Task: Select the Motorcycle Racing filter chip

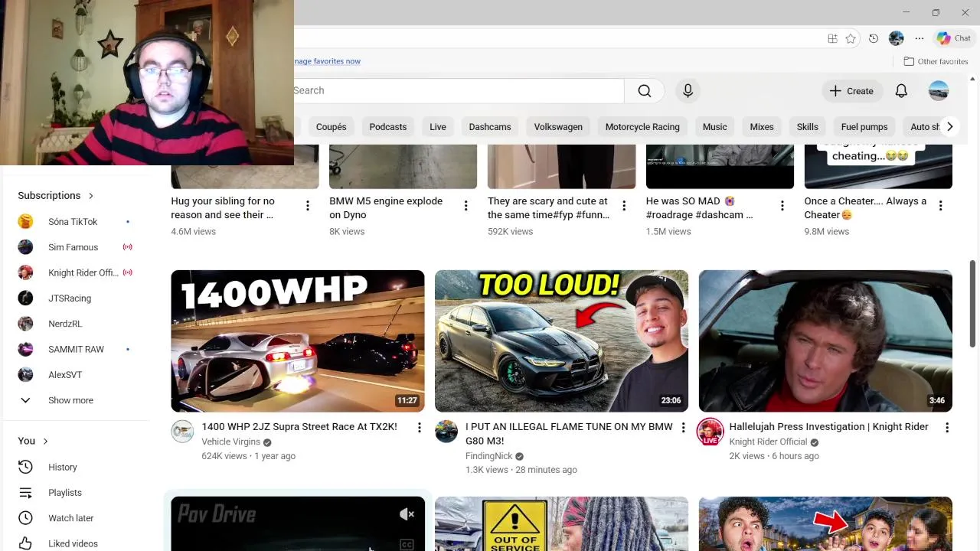Action: tap(642, 127)
